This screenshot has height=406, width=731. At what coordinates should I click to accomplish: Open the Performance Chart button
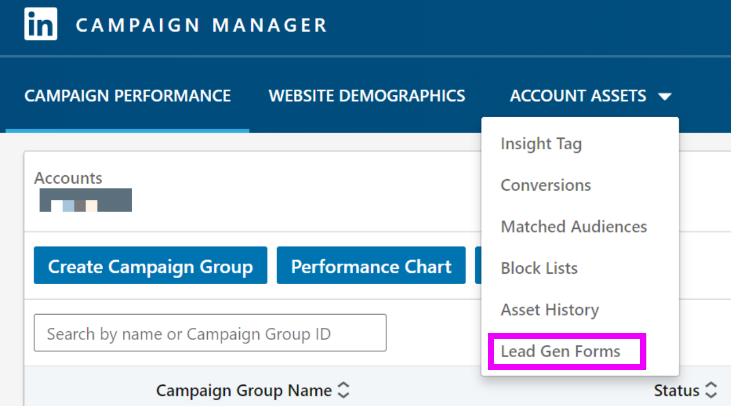[x=371, y=267]
